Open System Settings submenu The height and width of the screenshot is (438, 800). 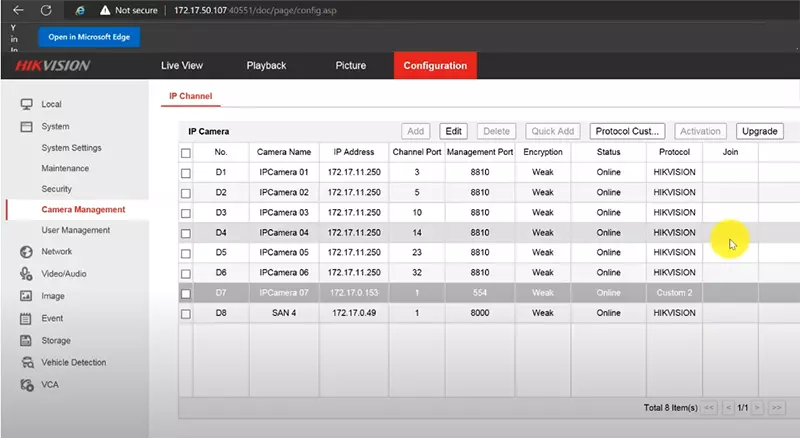coord(71,148)
